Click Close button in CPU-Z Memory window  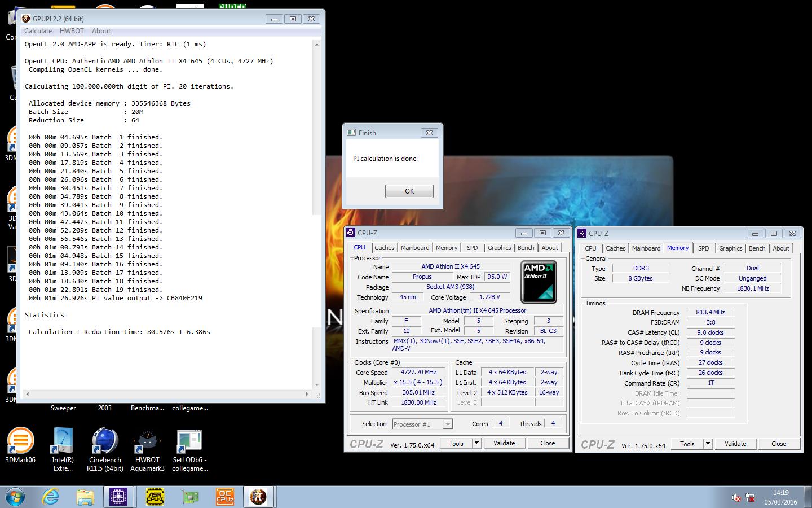pos(779,444)
